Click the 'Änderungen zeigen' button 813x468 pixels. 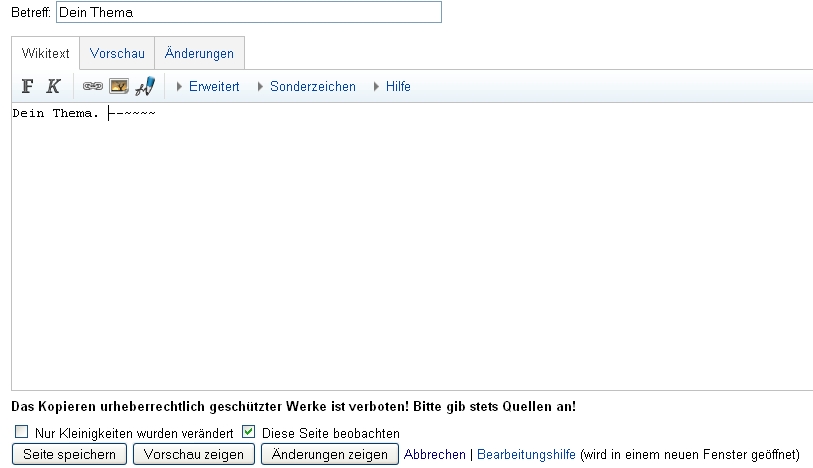click(328, 455)
